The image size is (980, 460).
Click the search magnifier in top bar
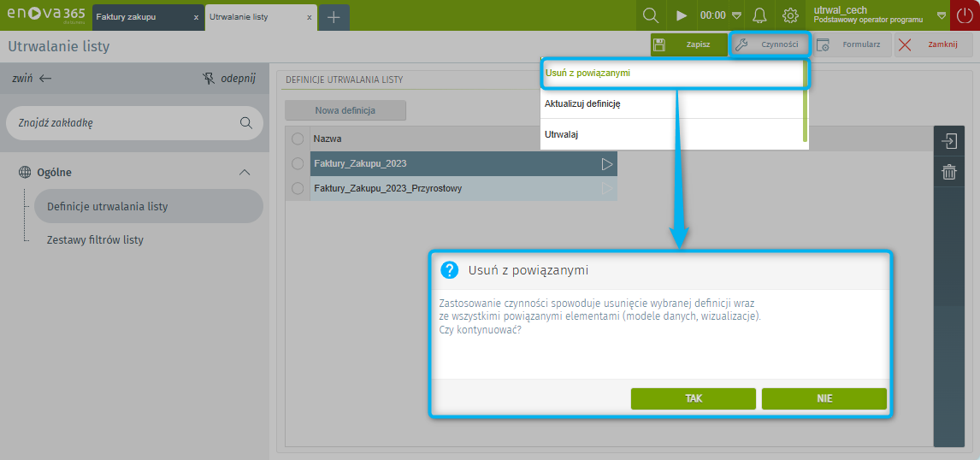(651, 15)
